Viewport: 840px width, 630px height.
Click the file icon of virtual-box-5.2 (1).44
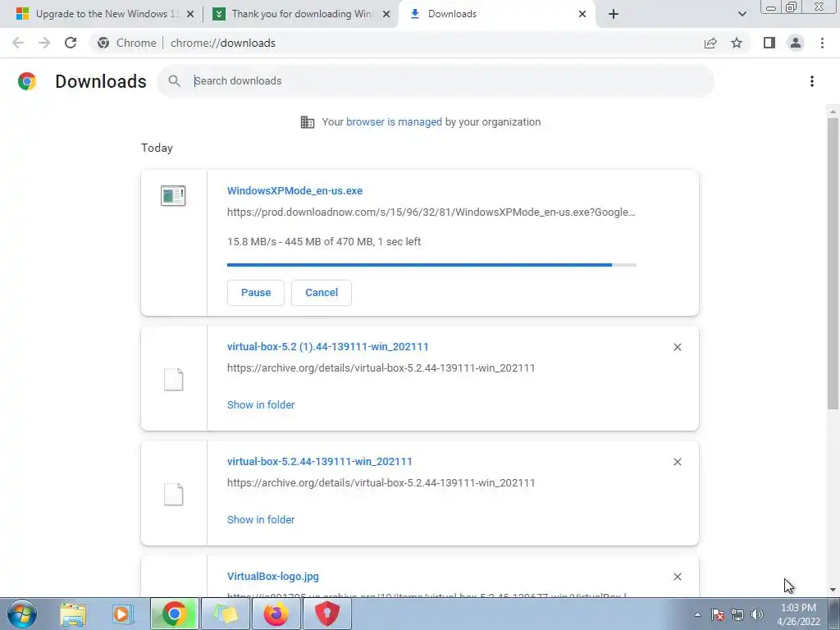pyautogui.click(x=173, y=379)
